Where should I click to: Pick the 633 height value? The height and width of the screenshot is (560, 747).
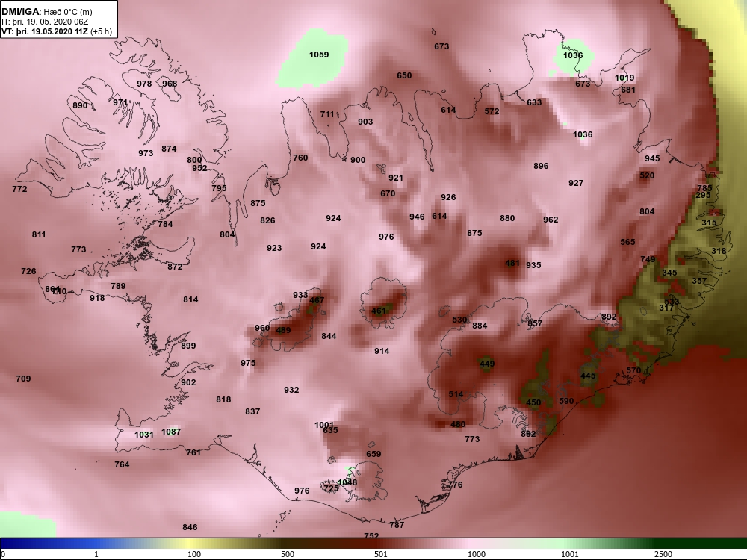click(534, 102)
